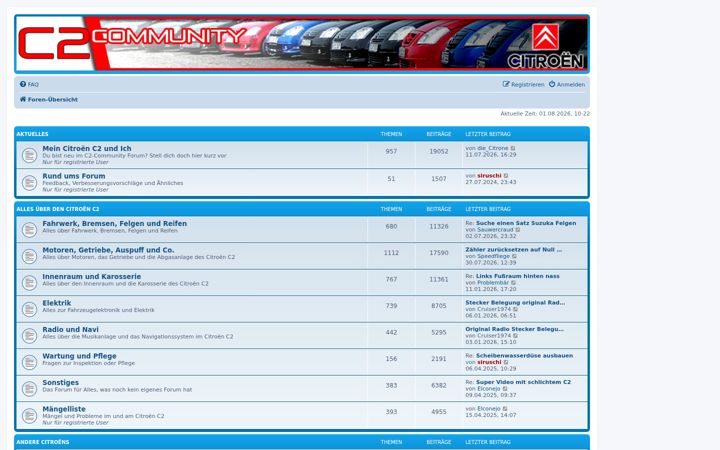
Task: View latest post icon in Sonstiges row
Action: click(505, 389)
